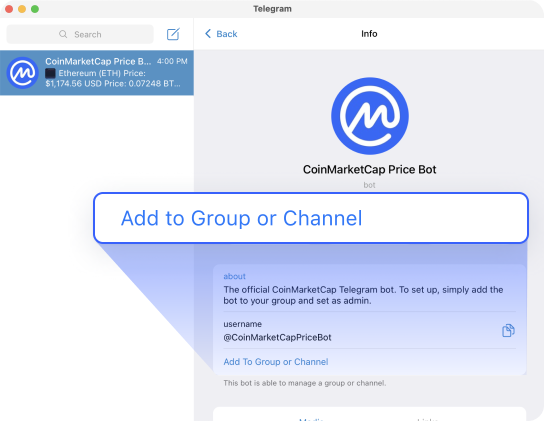Copy the username with the copy icon
Screen dimensions: 544x421
click(508, 330)
